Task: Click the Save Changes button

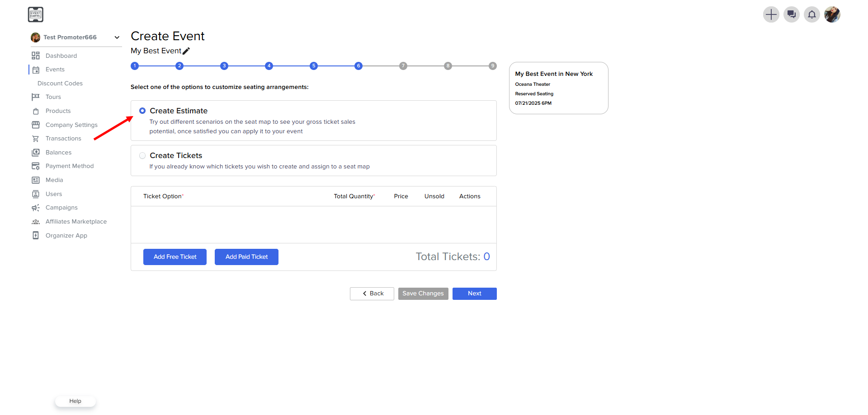Action: coord(423,294)
